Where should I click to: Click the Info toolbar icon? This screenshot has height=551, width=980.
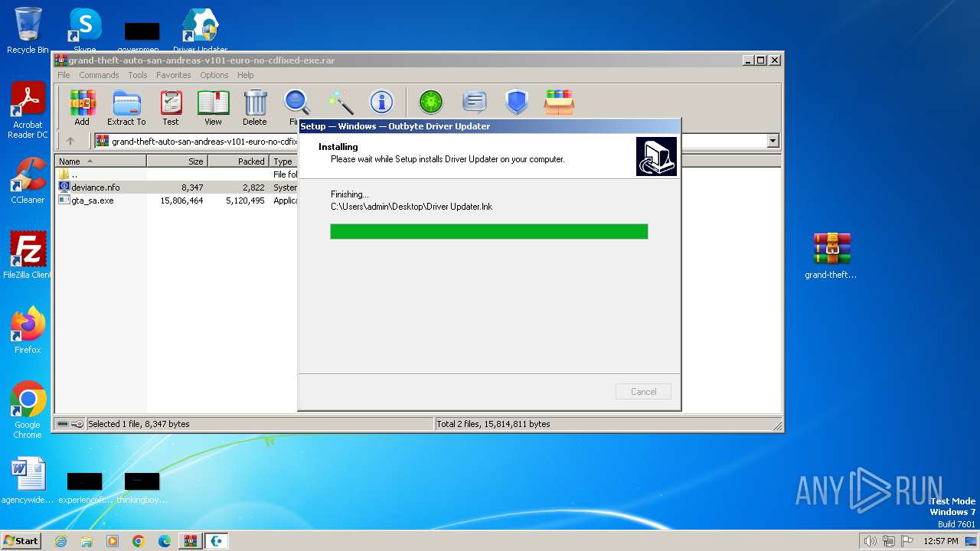pyautogui.click(x=381, y=102)
